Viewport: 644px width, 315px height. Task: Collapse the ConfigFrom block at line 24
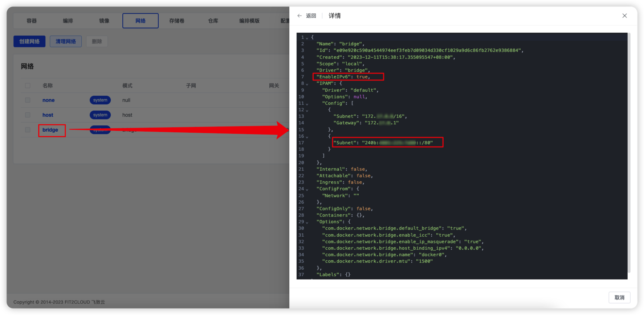click(307, 189)
